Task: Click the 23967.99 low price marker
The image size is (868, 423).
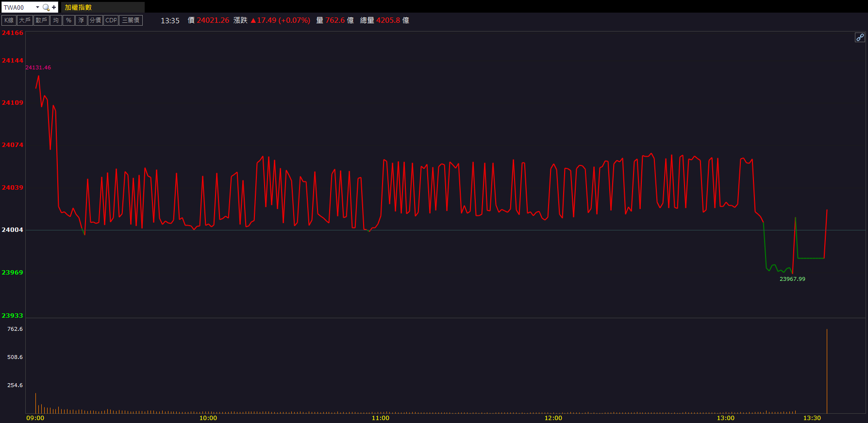Action: 792,279
